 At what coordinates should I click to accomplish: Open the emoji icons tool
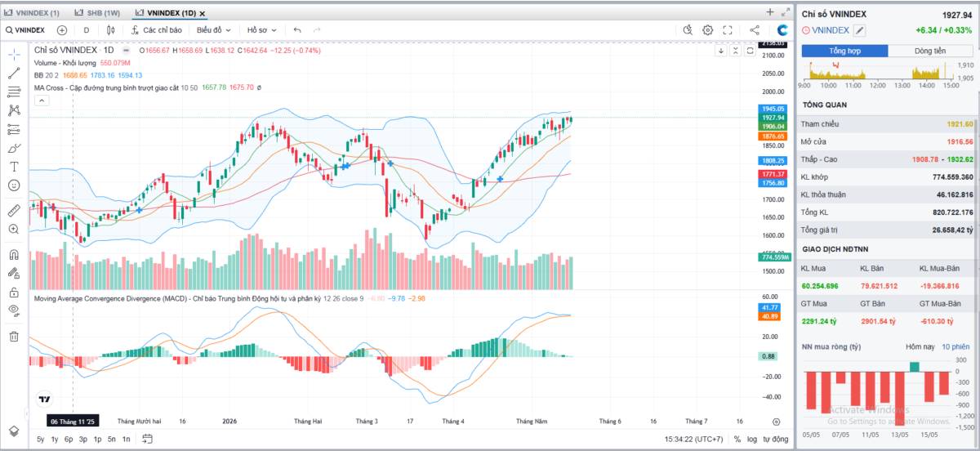(14, 185)
